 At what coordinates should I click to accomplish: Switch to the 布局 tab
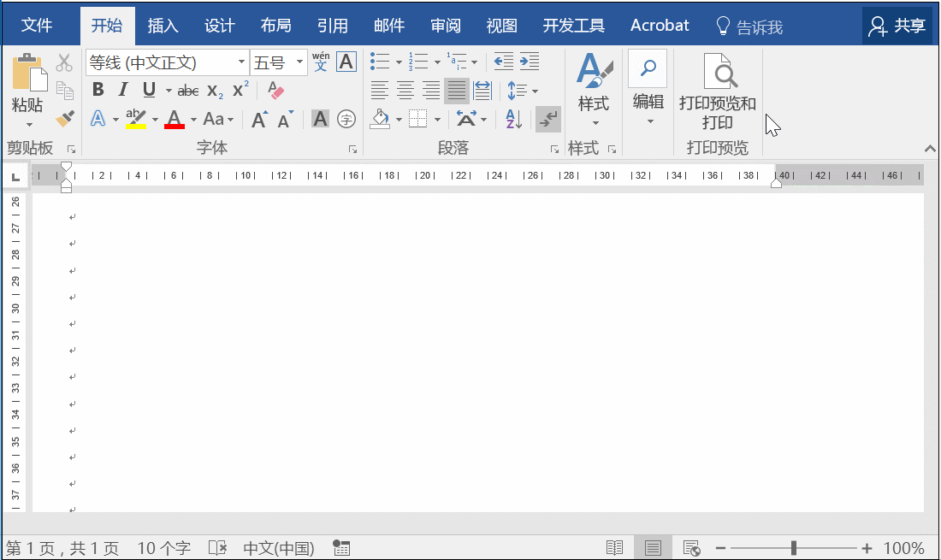(276, 25)
